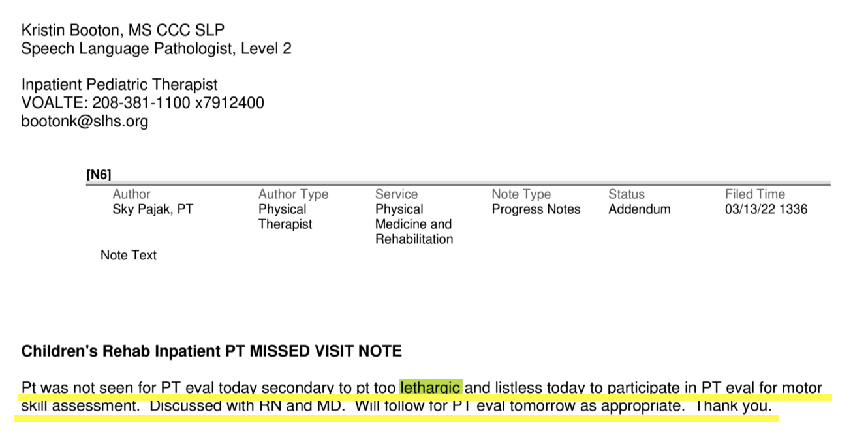Click the VOALTE phone number 208-381-1100

point(142,103)
